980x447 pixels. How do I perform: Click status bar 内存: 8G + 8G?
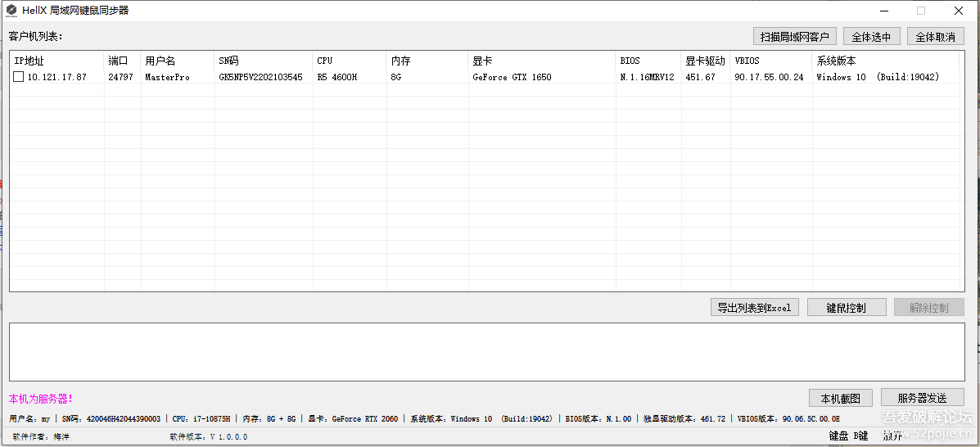[269, 419]
